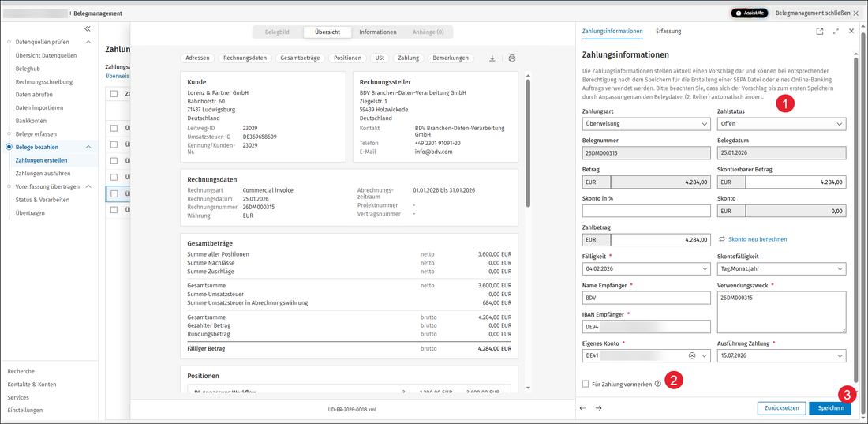Go to previous document arrow

(x=583, y=408)
